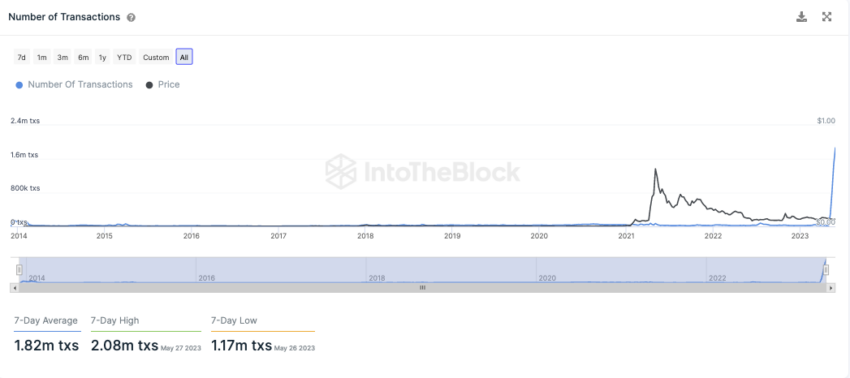
Task: Select the 1m time range
Action: pos(42,57)
